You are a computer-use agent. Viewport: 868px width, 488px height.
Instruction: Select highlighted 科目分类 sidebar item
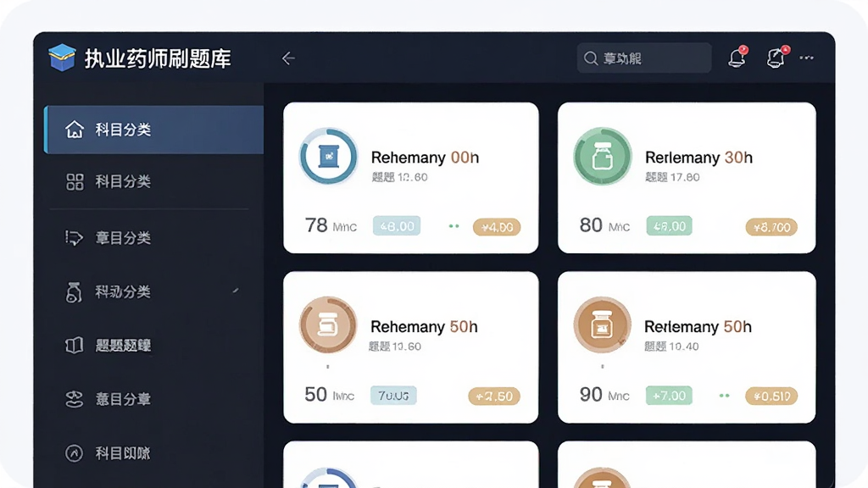coord(154,130)
